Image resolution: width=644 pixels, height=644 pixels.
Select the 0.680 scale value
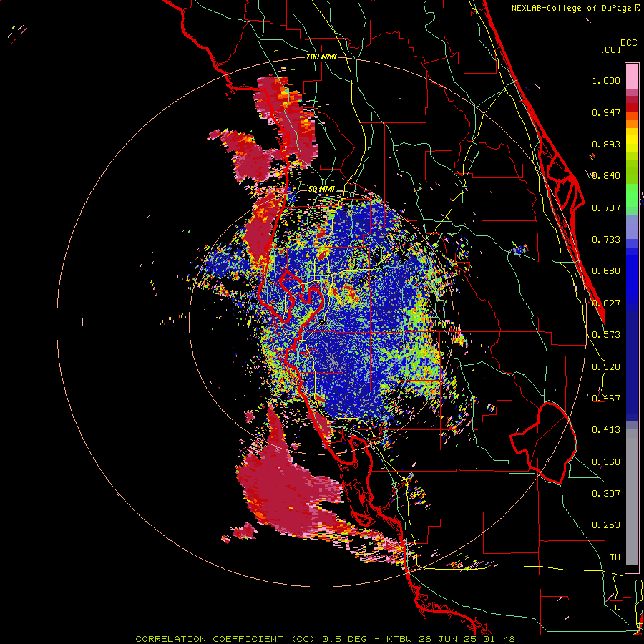(x=606, y=271)
